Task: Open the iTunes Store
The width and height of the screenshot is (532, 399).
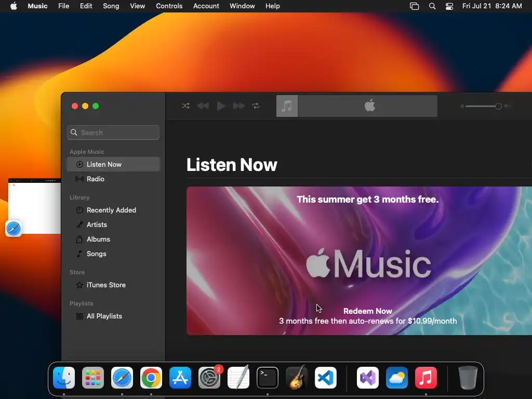Action: tap(113, 285)
